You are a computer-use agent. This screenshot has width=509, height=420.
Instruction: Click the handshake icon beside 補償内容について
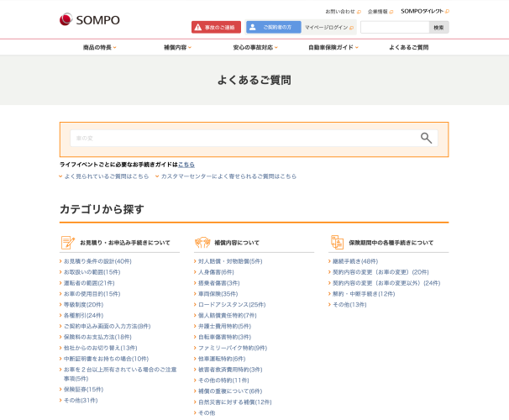point(202,243)
